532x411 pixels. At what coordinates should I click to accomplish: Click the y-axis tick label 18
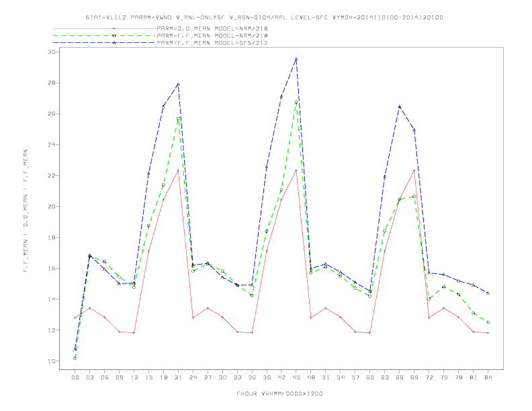click(52, 237)
